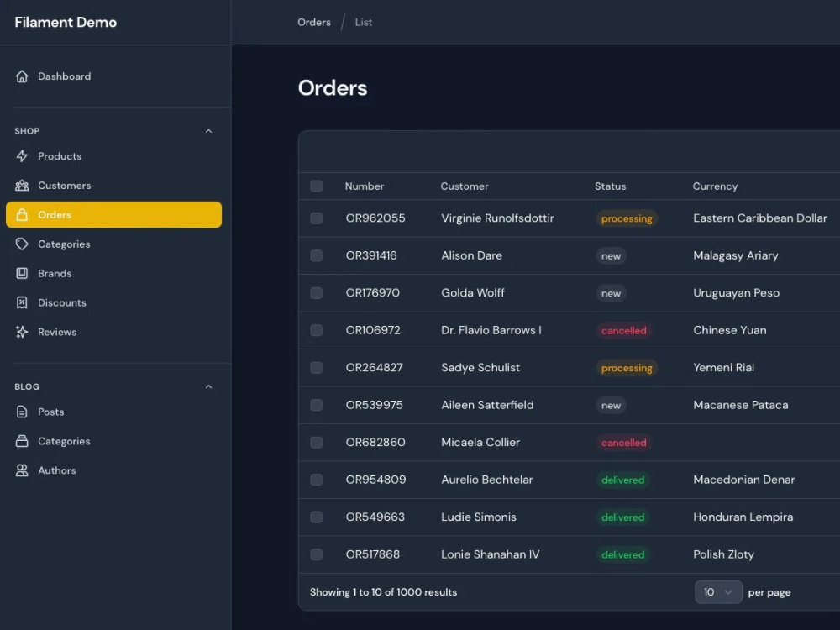
Task: Click the delivered badge for Lonie Shanahan IV
Action: [622, 554]
